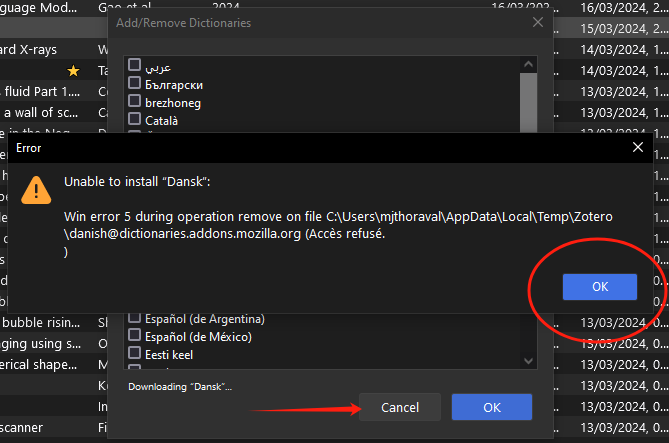The image size is (669, 443).
Task: Check the Español (de México) checkbox
Action: coord(134,335)
